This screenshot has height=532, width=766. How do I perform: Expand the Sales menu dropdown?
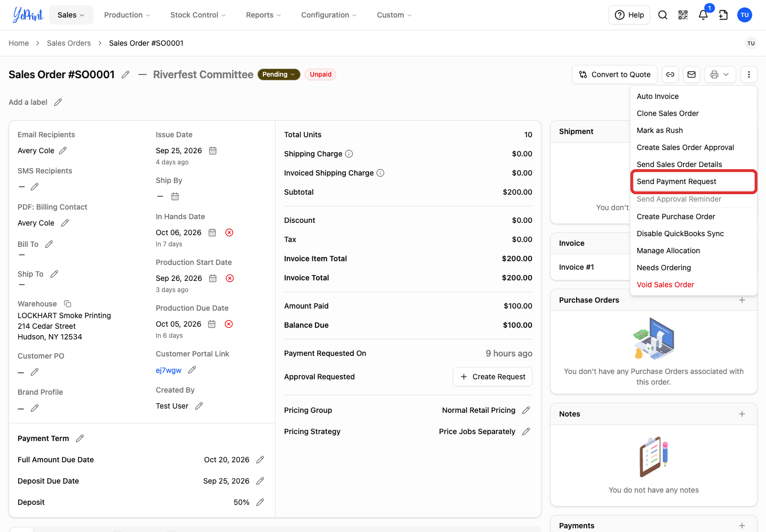pos(71,15)
